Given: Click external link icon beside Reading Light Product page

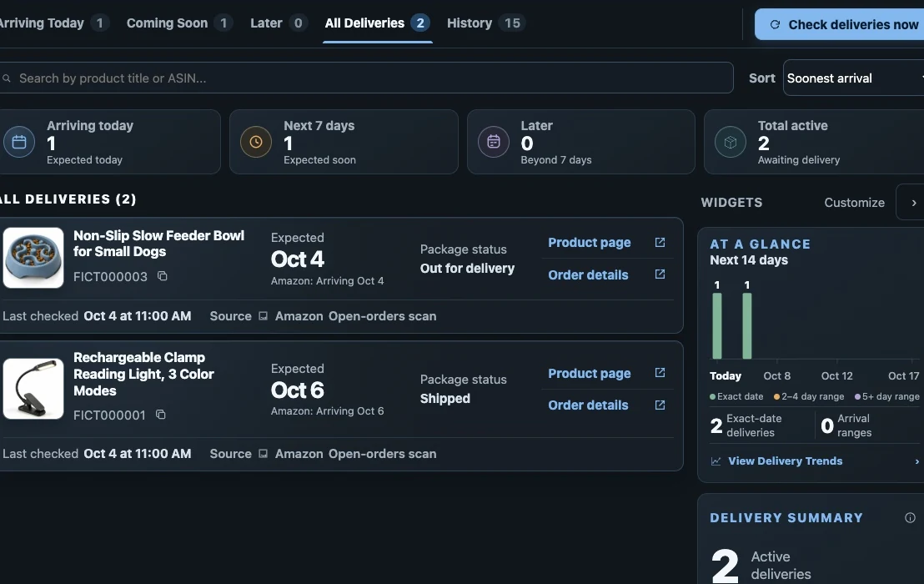Looking at the screenshot, I should (x=660, y=372).
